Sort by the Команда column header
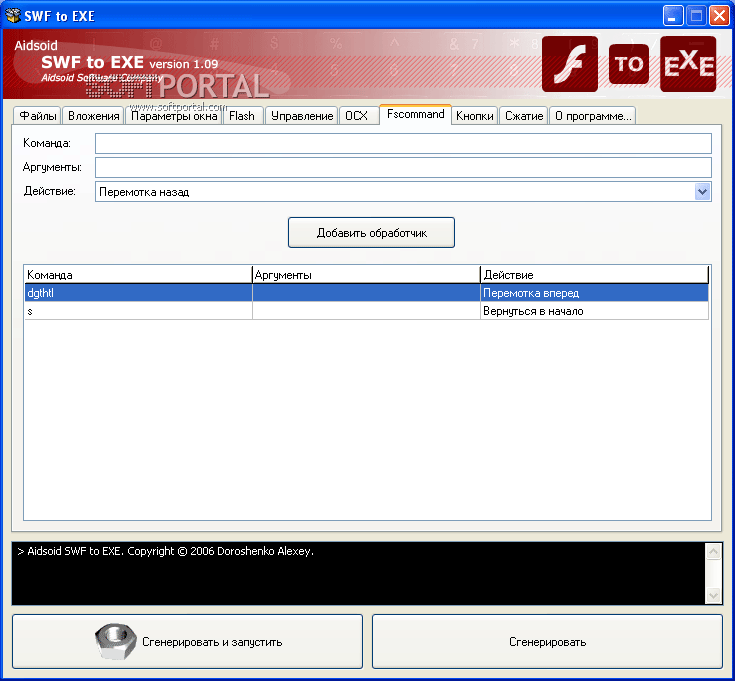Image resolution: width=735 pixels, height=681 pixels. (138, 275)
